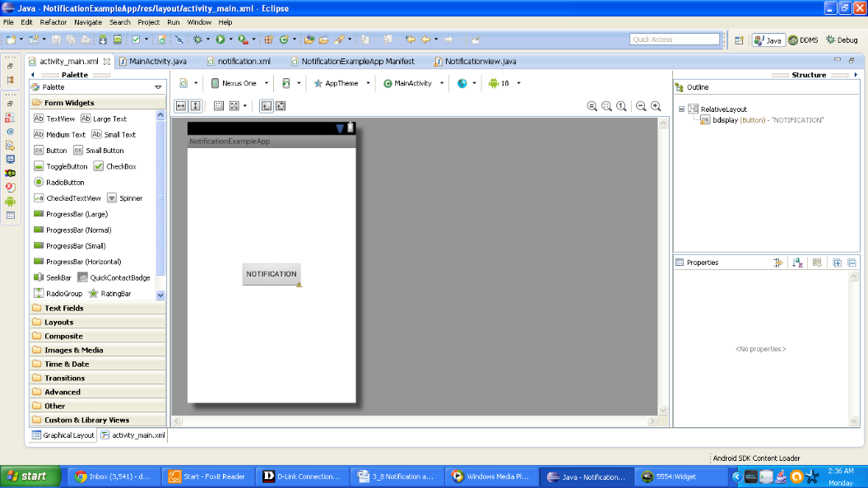Click the green Run toolbar icon
The width and height of the screenshot is (868, 488).
click(220, 40)
